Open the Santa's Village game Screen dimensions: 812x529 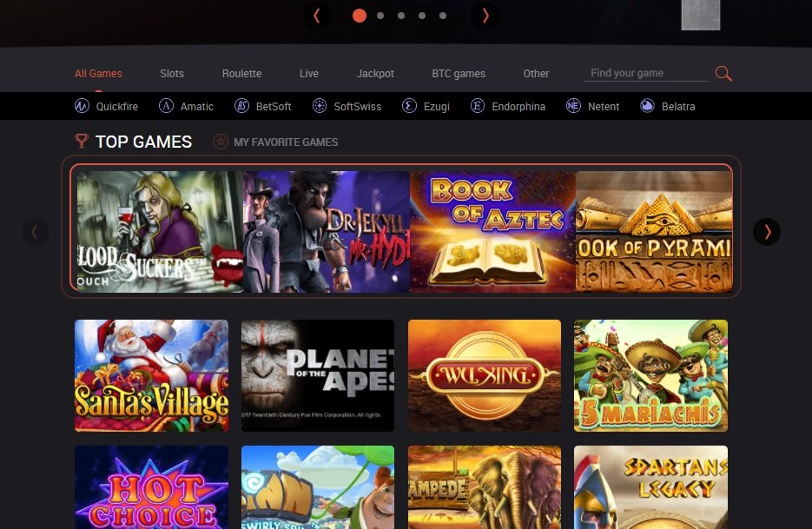click(x=151, y=375)
